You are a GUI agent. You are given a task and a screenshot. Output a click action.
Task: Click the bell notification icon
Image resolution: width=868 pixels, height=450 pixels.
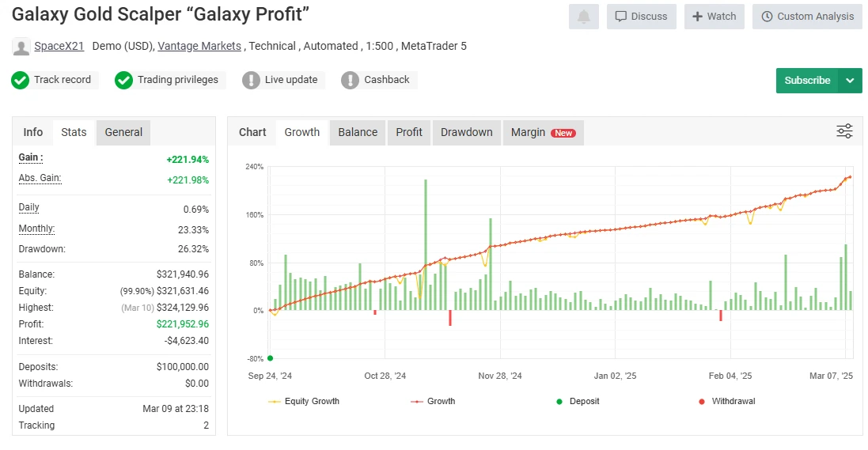point(583,17)
